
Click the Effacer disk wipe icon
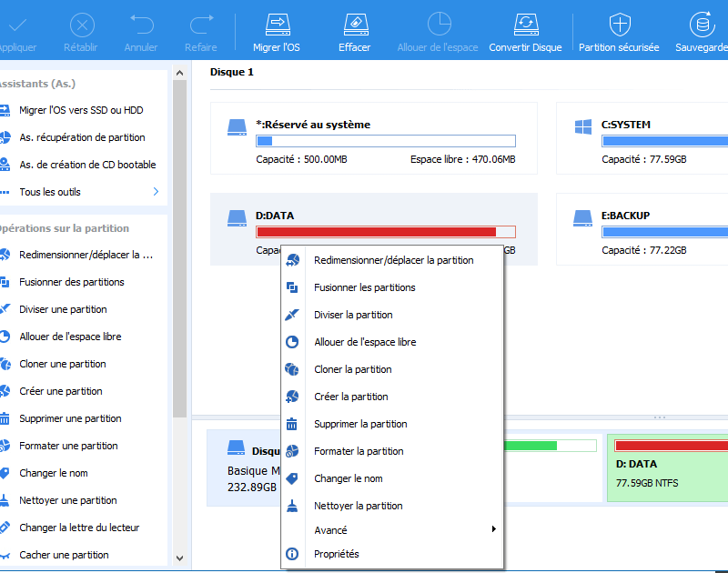tap(356, 25)
